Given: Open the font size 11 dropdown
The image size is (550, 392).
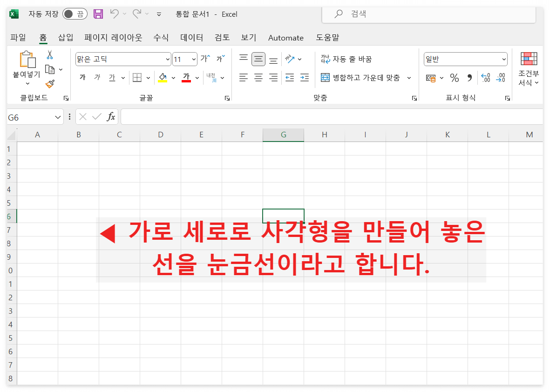Looking at the screenshot, I should (x=194, y=59).
